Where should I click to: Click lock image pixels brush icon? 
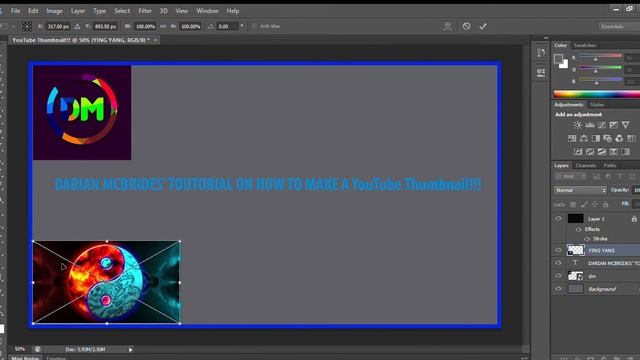coord(584,204)
